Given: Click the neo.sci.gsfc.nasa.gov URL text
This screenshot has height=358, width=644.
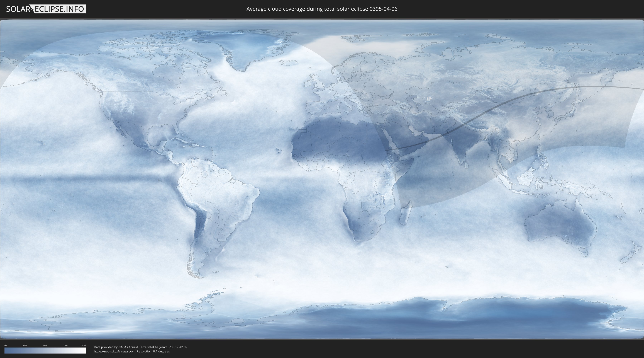Looking at the screenshot, I should pos(114,352).
